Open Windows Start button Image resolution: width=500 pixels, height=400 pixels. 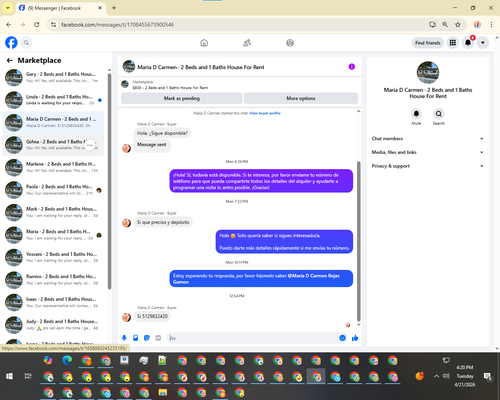point(9,376)
